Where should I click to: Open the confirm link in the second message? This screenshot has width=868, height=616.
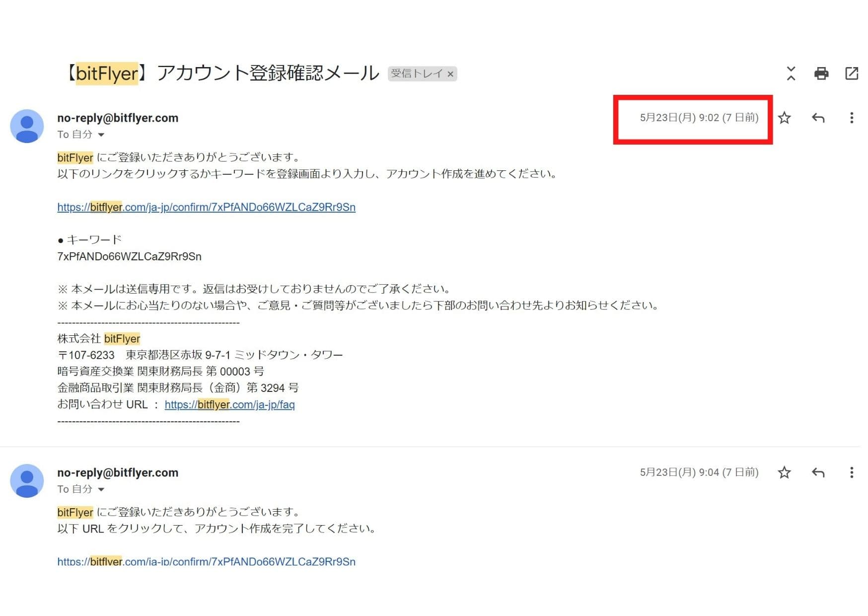[206, 561]
